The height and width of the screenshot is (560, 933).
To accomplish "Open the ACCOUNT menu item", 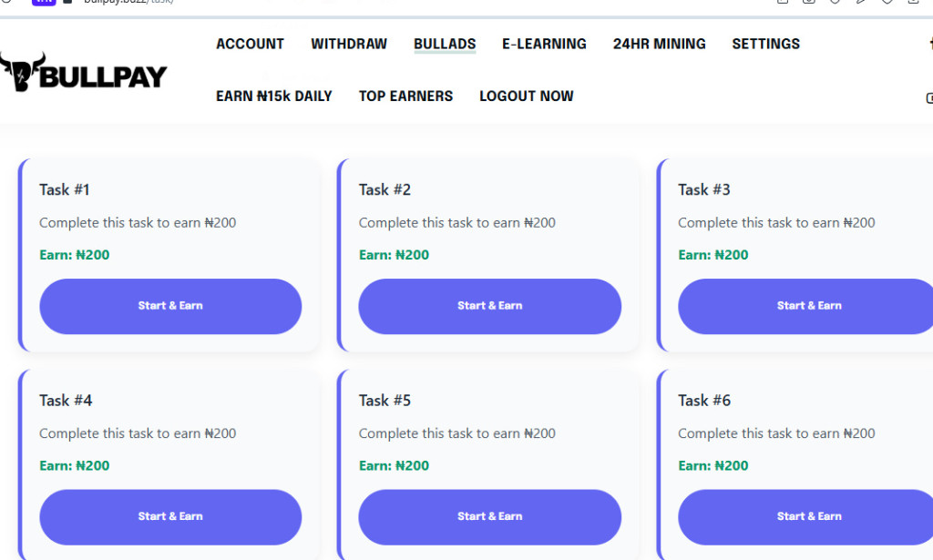I will pos(249,44).
